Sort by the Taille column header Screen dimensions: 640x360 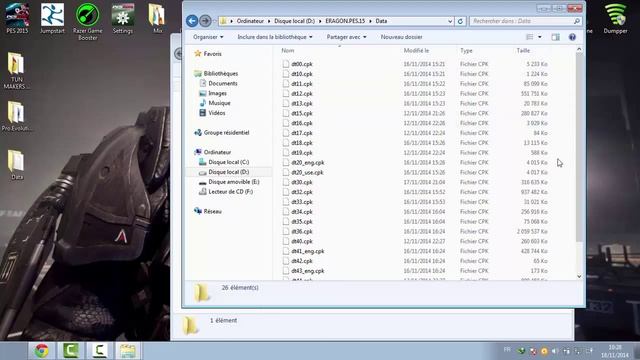pos(523,51)
